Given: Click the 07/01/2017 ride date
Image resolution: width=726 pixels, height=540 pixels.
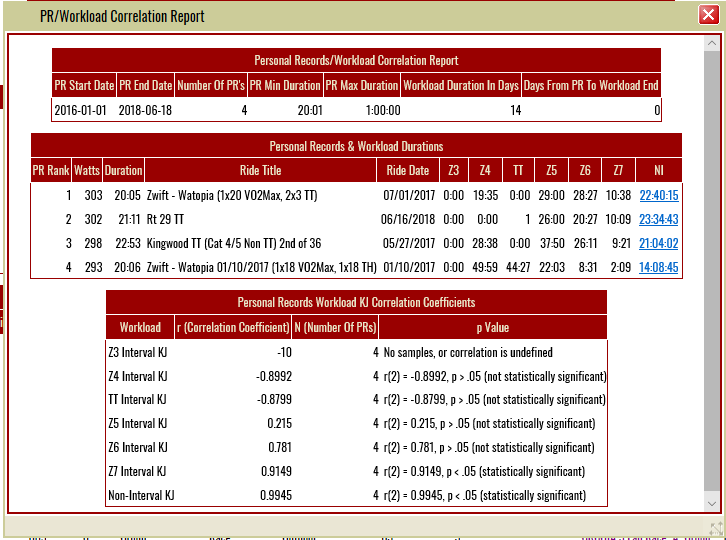Looking at the screenshot, I should pyautogui.click(x=409, y=195).
